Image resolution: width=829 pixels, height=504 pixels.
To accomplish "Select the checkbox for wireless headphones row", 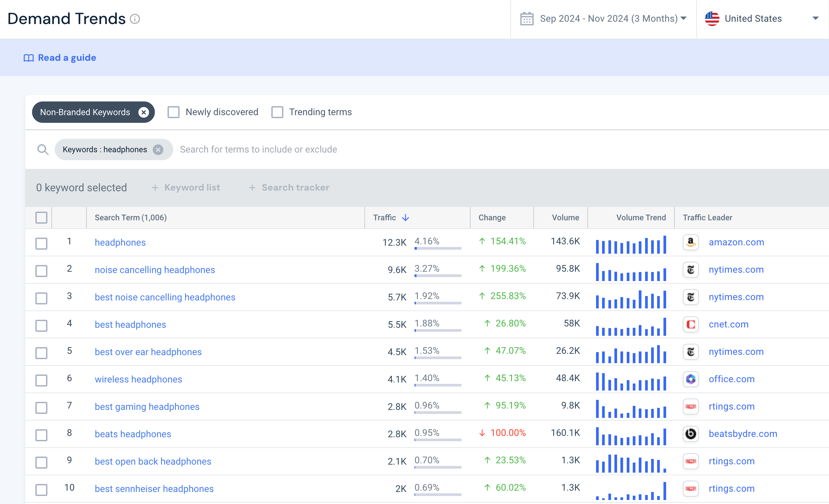I will pos(41,380).
